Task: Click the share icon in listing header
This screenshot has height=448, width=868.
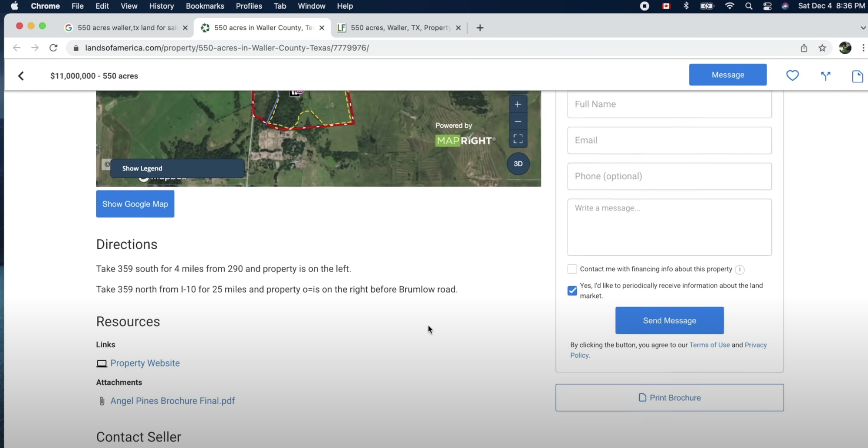Action: click(825, 76)
